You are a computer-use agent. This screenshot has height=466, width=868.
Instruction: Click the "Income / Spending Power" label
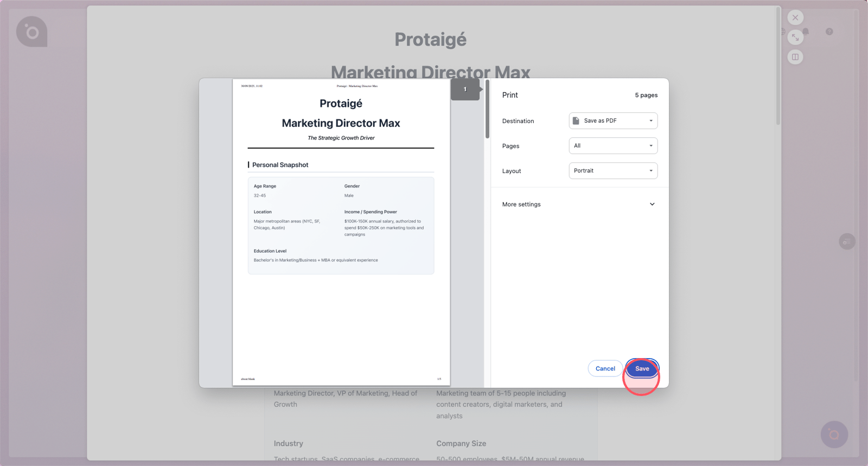[x=371, y=212]
